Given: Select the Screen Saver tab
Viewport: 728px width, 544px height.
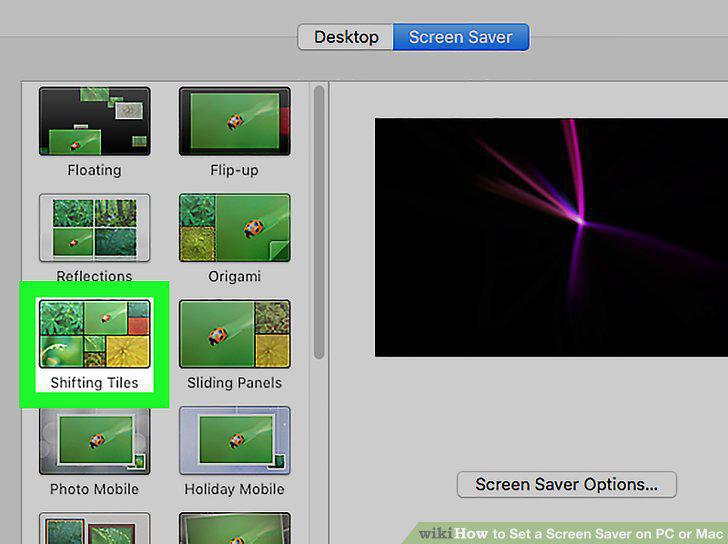Looking at the screenshot, I should [461, 37].
